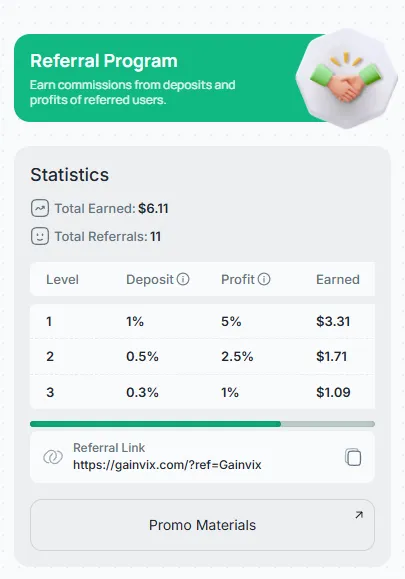Click the Promo Materials arrow icon

pos(359,515)
